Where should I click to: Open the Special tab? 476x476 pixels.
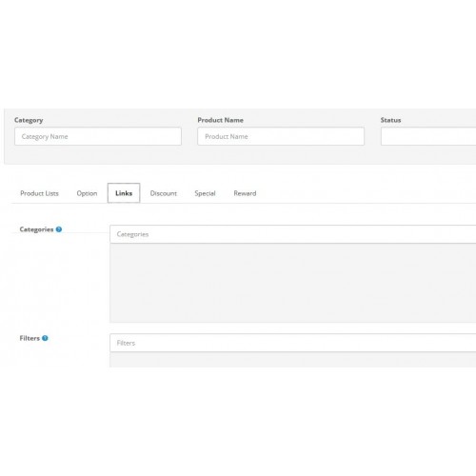pos(205,193)
